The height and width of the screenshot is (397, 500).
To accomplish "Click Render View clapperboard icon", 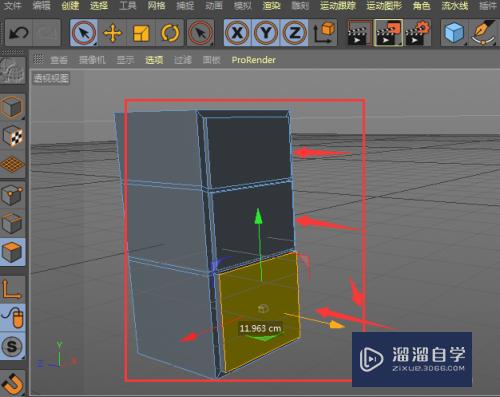I will click(x=360, y=33).
